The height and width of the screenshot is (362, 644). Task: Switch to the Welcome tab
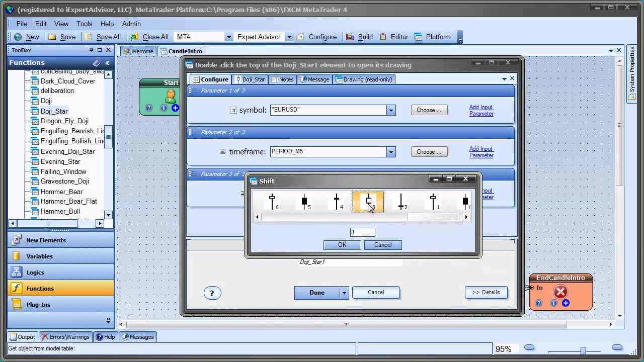tap(138, 51)
